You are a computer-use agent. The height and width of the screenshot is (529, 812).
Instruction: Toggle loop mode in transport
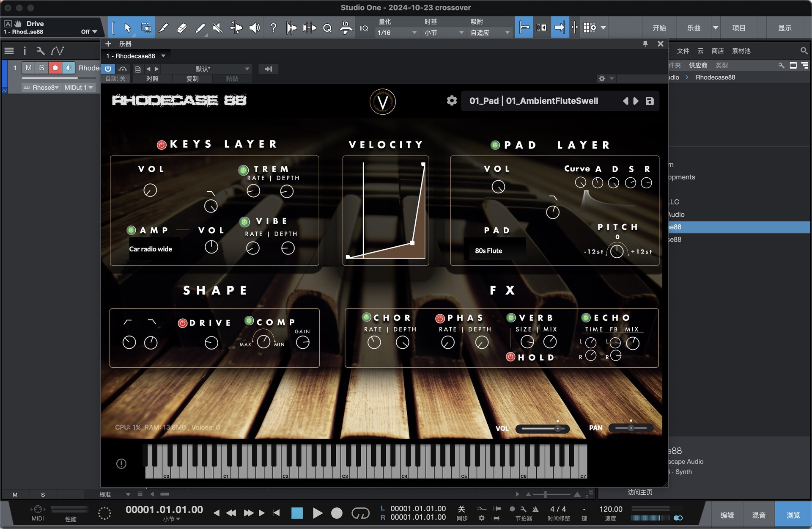tap(360, 513)
